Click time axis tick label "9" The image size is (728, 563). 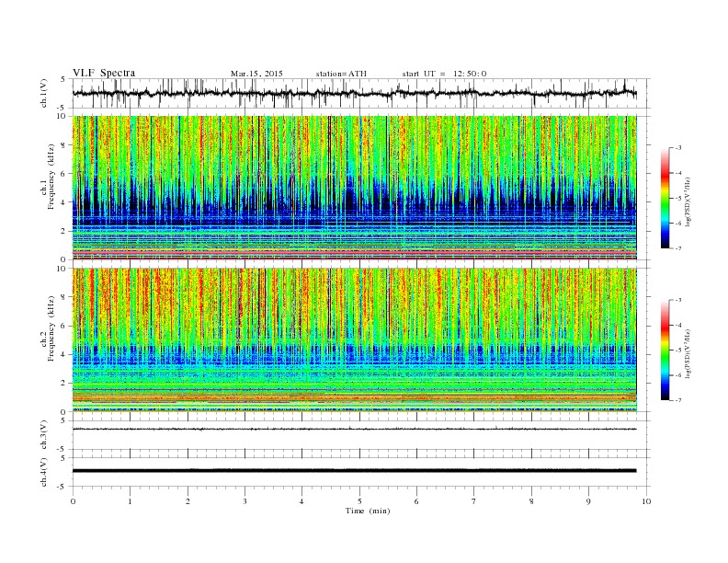coord(588,501)
